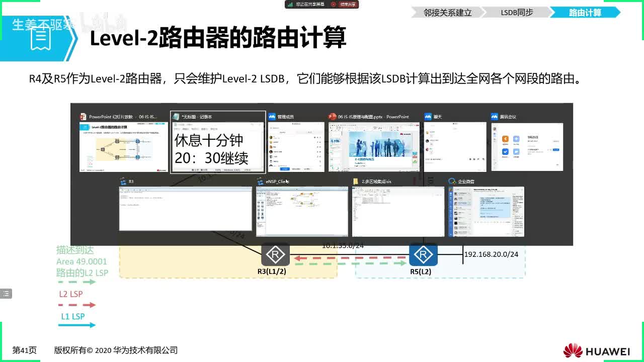Image resolution: width=644 pixels, height=362 pixels.
Task: Click the 结束共享 stop sharing button
Action: tap(348, 5)
